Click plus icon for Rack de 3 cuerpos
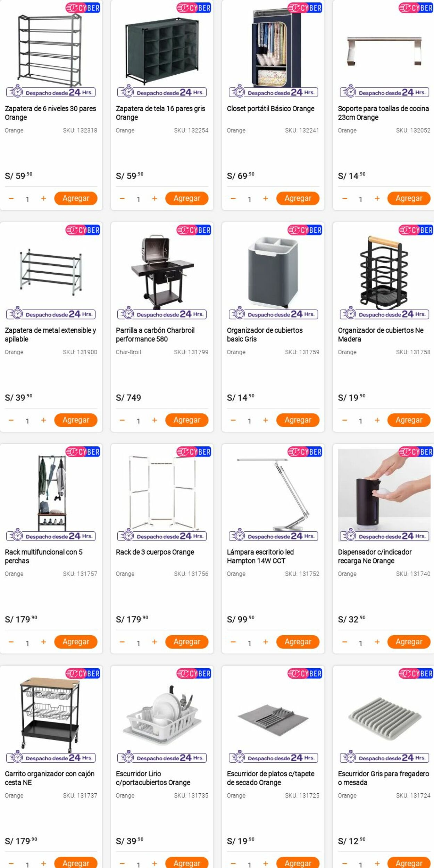 (x=155, y=642)
